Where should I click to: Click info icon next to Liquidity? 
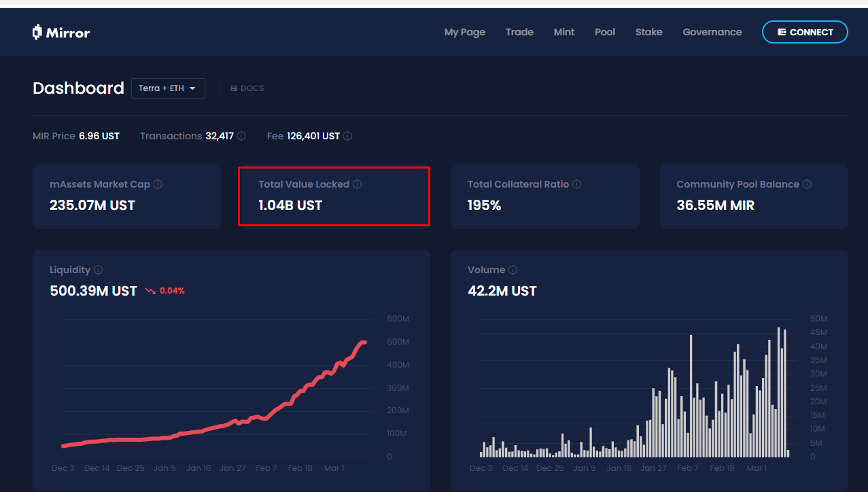[x=98, y=270]
